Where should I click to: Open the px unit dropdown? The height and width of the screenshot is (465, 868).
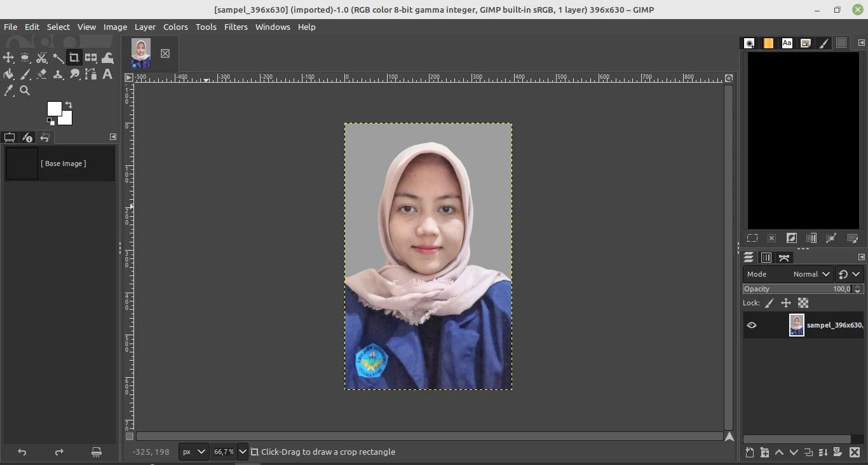click(194, 452)
